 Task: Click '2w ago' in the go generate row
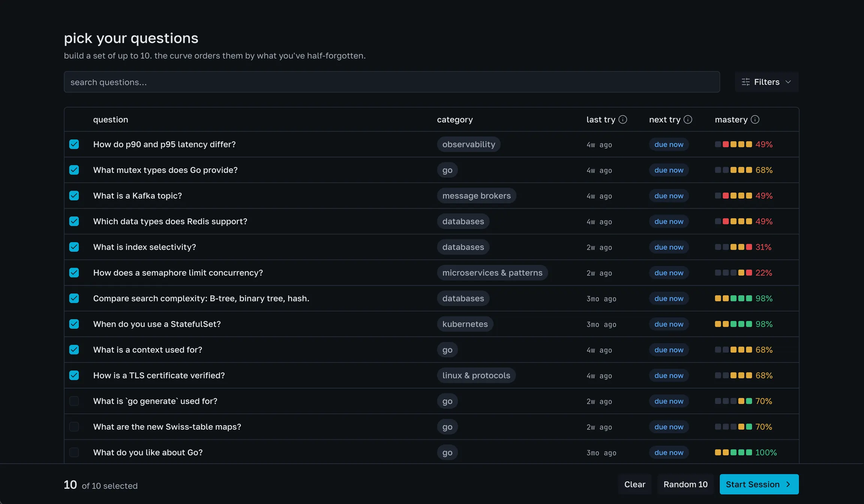(599, 401)
